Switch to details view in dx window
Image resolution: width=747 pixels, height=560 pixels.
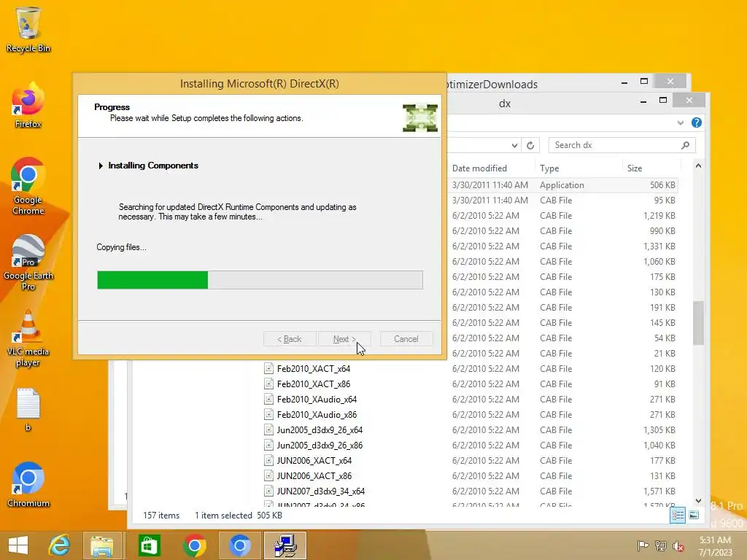pyautogui.click(x=678, y=515)
